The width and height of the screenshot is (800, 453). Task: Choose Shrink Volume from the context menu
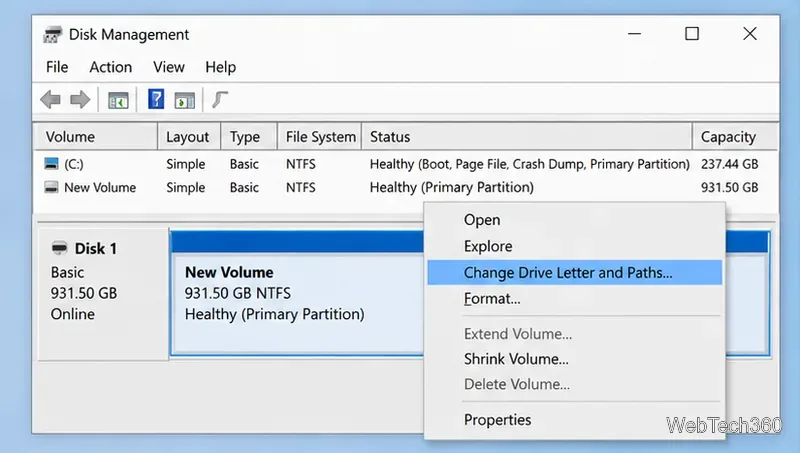pyautogui.click(x=574, y=359)
